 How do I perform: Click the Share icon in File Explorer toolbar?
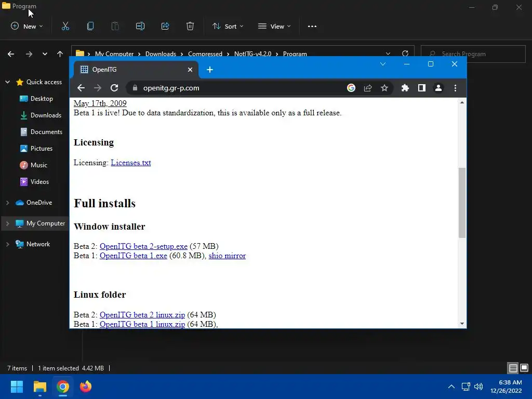[x=165, y=26]
